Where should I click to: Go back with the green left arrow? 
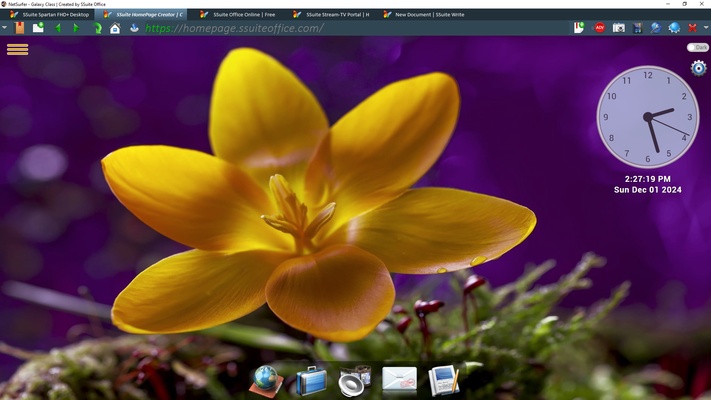click(x=58, y=28)
